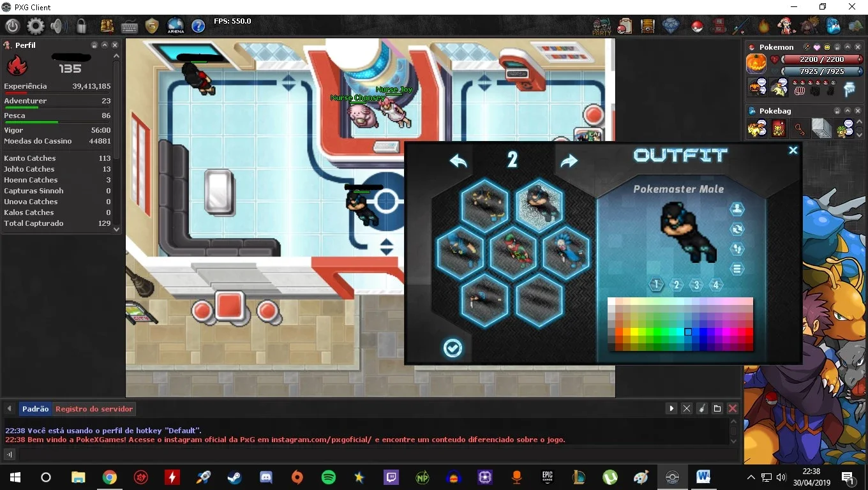The width and height of the screenshot is (868, 490).
Task: Open the settings gear icon
Action: click(36, 26)
